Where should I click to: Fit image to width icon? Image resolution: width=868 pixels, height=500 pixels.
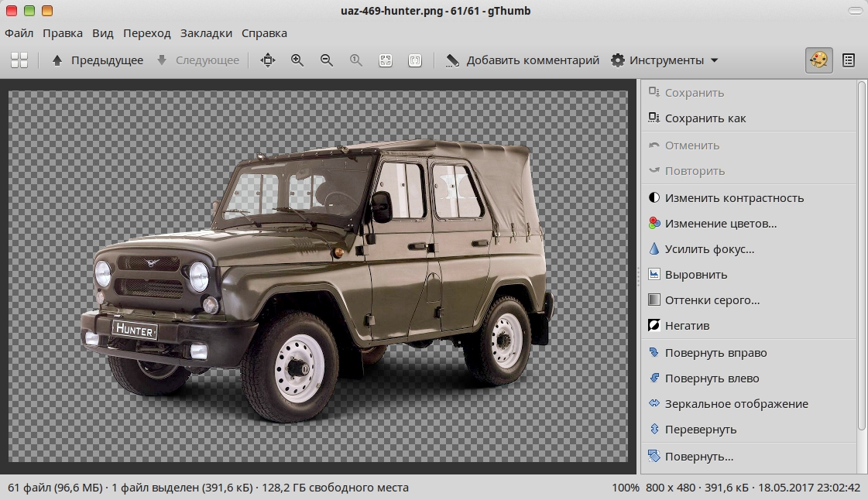pos(414,60)
